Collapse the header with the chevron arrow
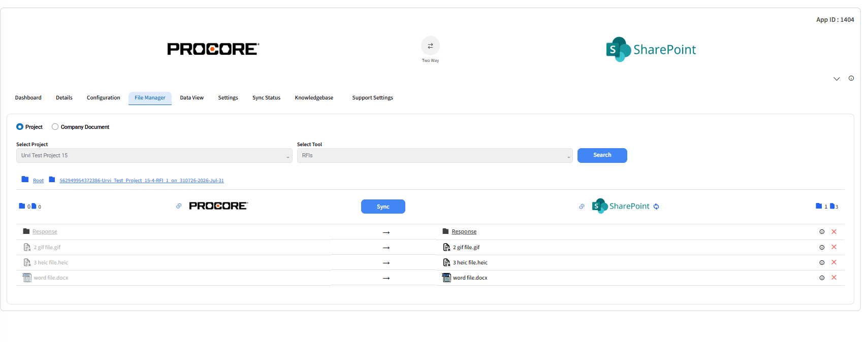This screenshot has width=868, height=342. pyautogui.click(x=837, y=79)
